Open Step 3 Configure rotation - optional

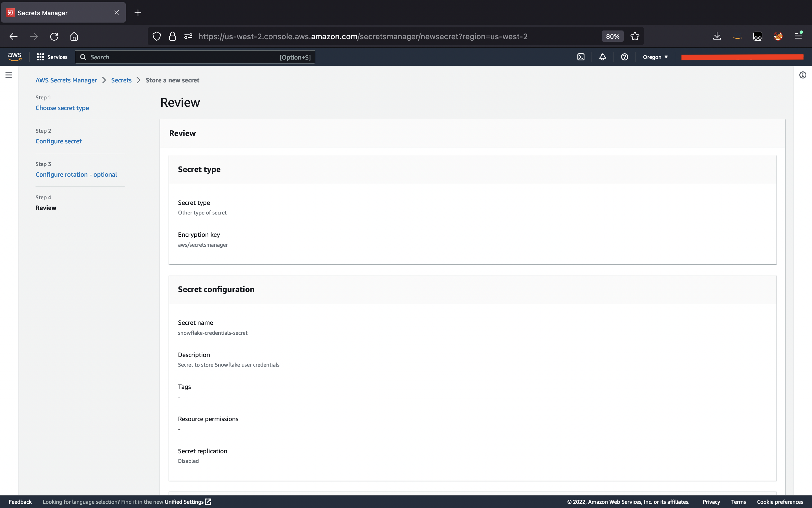[76, 174]
